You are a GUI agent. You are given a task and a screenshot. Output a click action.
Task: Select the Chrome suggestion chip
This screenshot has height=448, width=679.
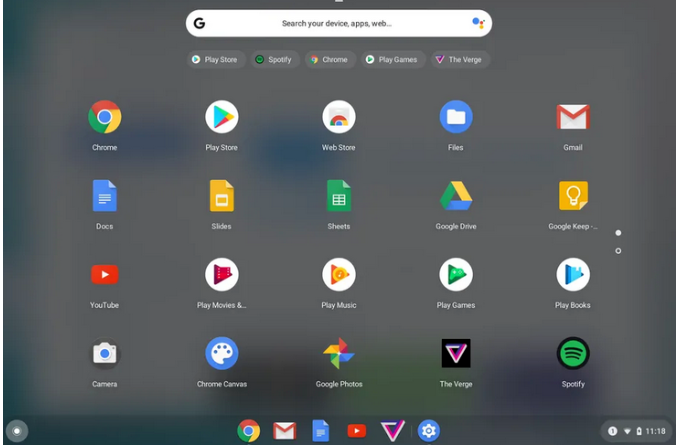coord(330,60)
